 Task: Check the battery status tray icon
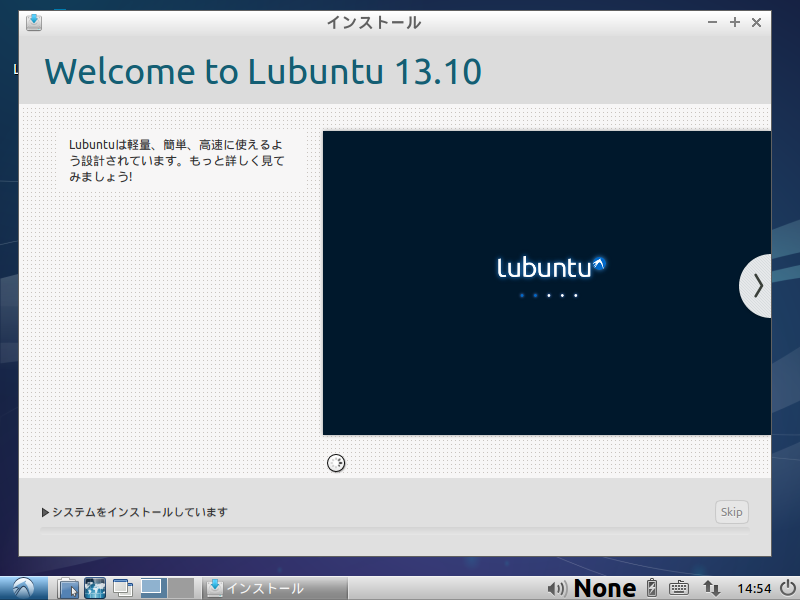[x=652, y=588]
